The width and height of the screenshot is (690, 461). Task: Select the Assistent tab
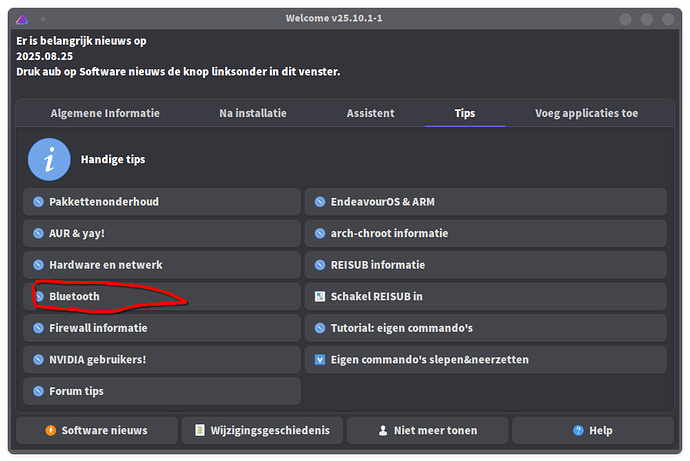point(370,113)
